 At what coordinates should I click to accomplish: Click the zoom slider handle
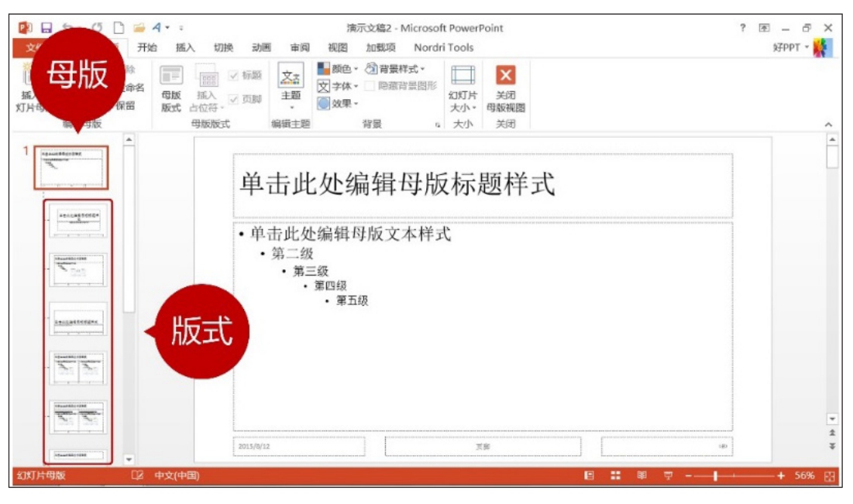point(715,475)
